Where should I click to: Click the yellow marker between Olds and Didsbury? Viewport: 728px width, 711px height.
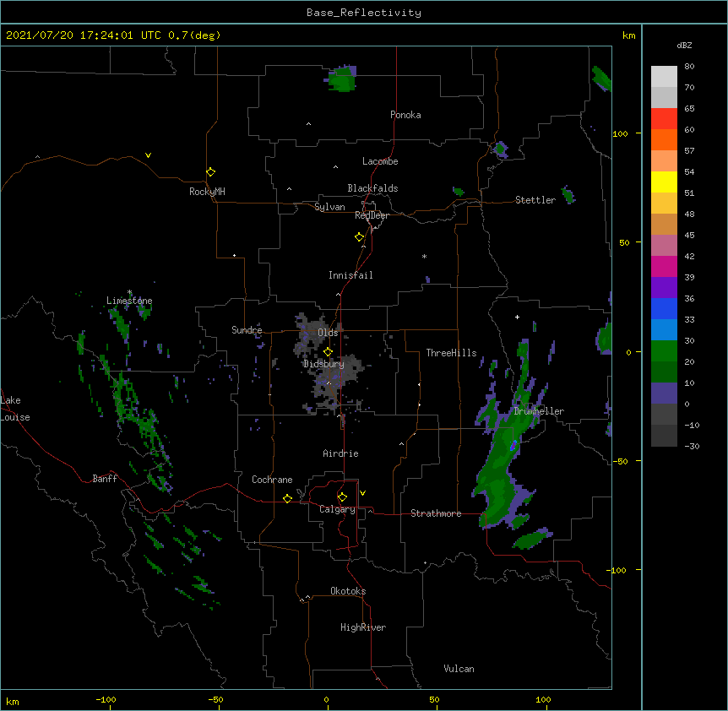click(x=328, y=351)
